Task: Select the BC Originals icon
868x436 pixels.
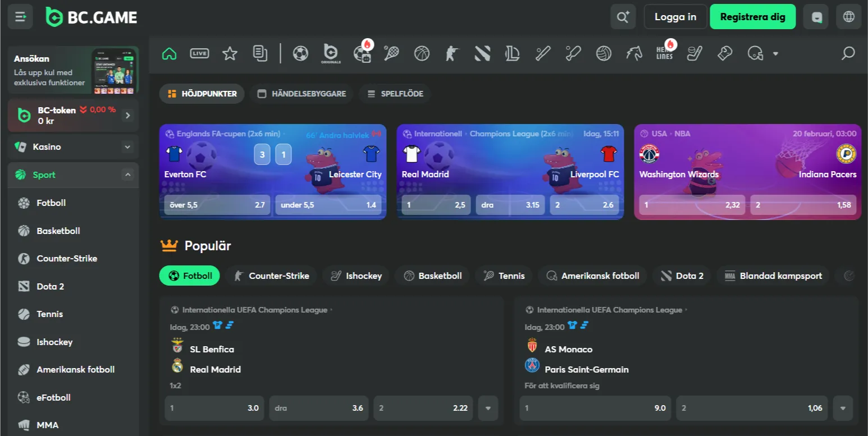Action: (331, 54)
